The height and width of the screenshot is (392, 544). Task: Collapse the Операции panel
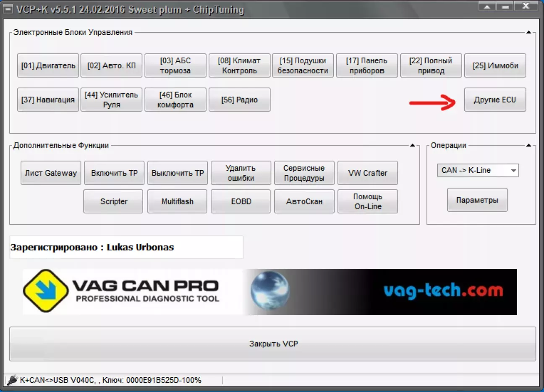pos(528,145)
